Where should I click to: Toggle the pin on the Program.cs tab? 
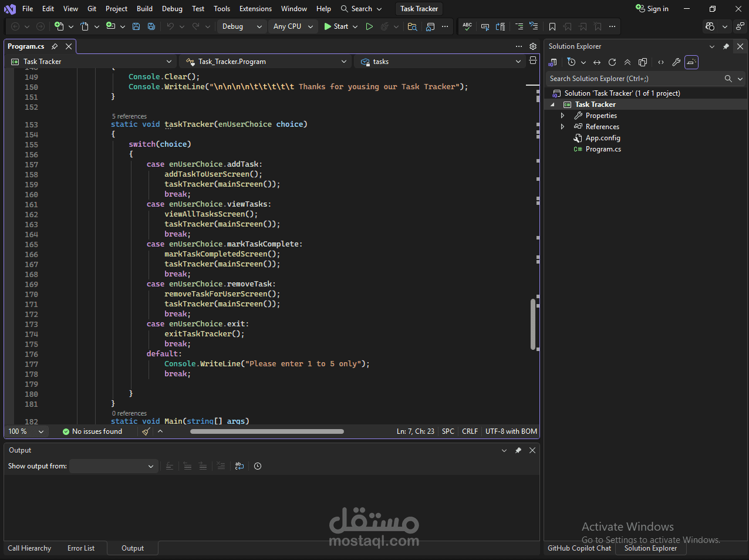55,46
